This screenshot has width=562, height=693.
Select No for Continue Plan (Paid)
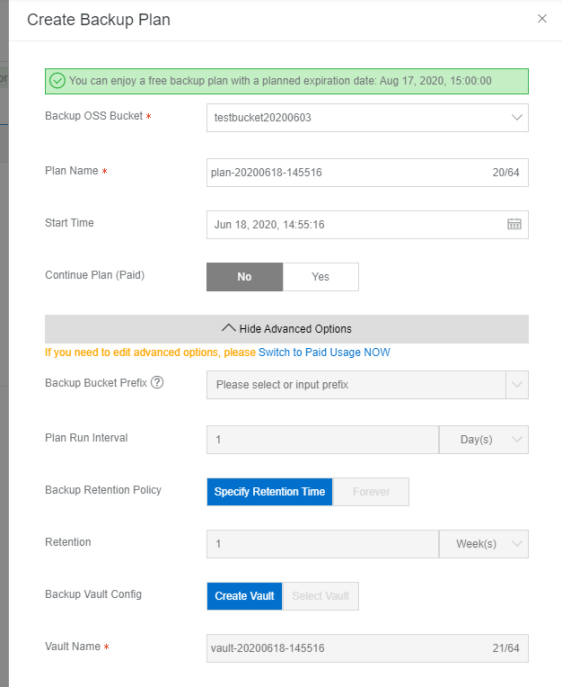point(244,277)
